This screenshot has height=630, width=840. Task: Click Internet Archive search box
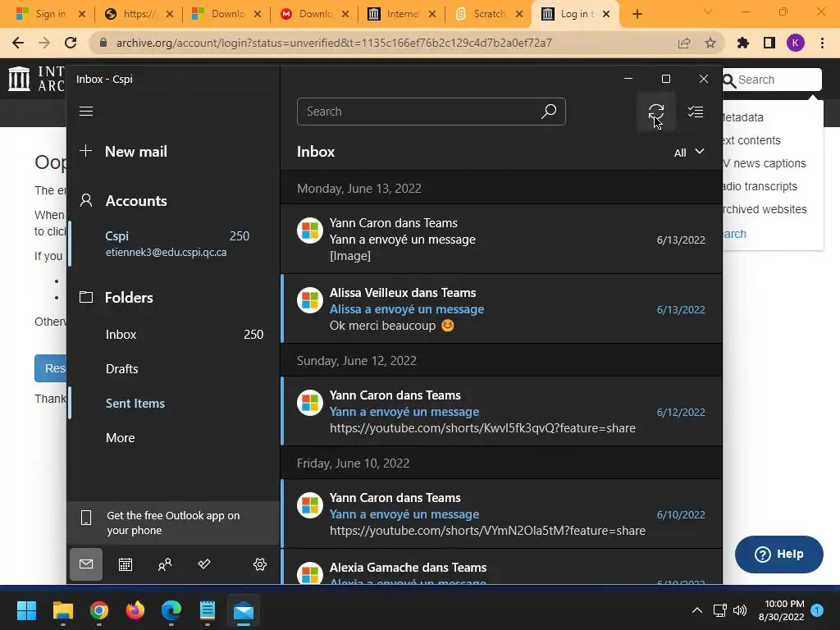tap(772, 80)
